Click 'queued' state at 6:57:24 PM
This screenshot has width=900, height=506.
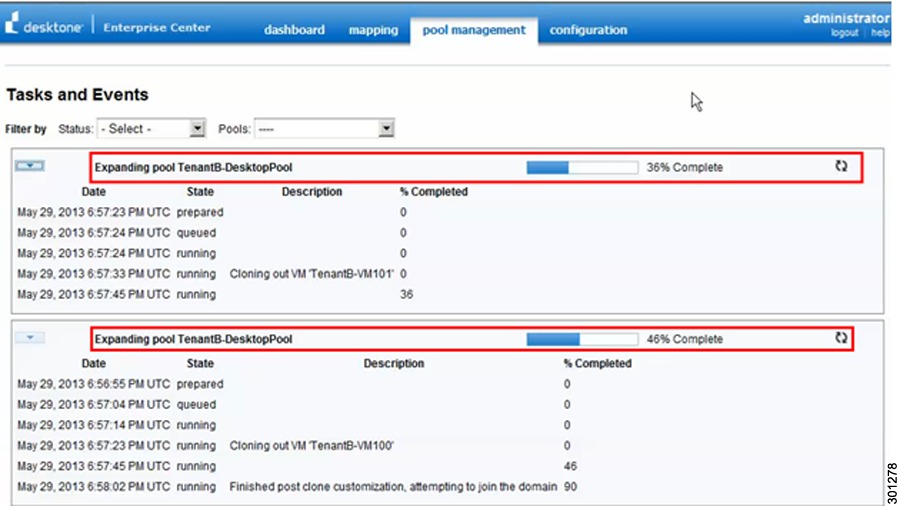(x=196, y=233)
